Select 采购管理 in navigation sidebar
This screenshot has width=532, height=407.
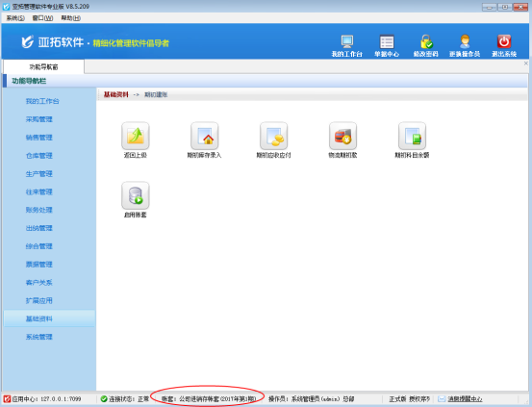[39, 119]
